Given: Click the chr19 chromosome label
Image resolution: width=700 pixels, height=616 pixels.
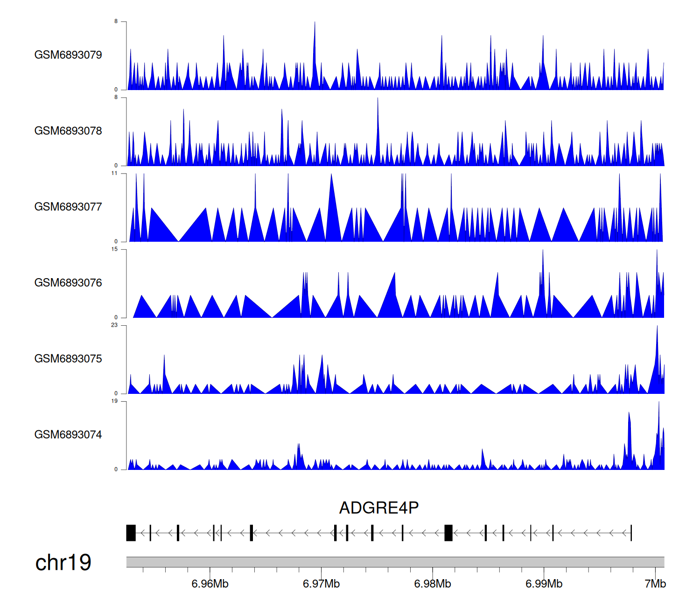Looking at the screenshot, I should (63, 563).
